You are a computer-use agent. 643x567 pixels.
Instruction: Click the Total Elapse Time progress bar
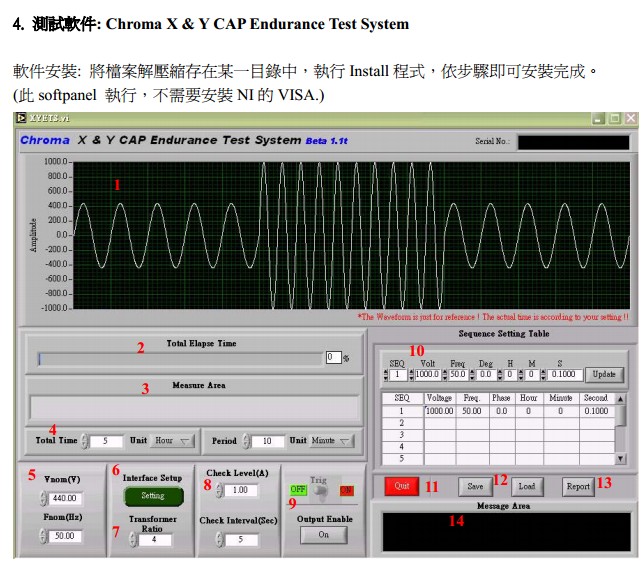pyautogui.click(x=180, y=359)
